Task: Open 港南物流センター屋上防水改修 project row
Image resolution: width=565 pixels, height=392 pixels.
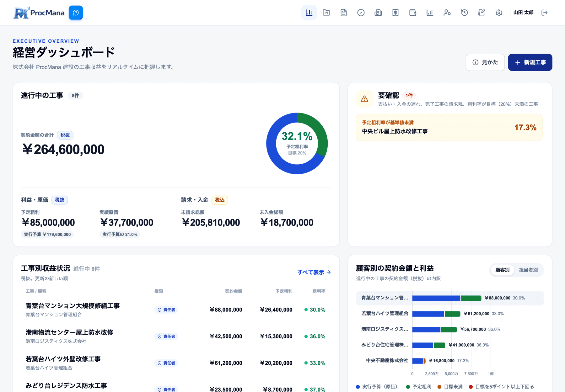Action: point(176,336)
